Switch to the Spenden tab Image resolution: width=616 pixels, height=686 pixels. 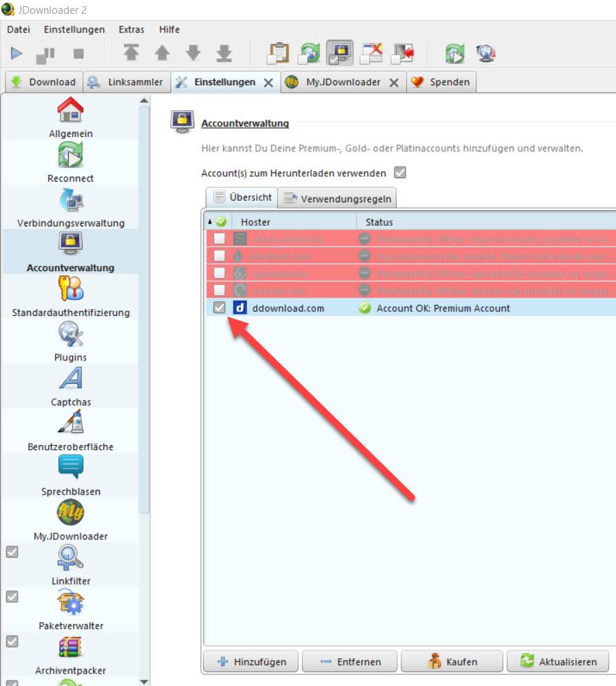point(442,82)
